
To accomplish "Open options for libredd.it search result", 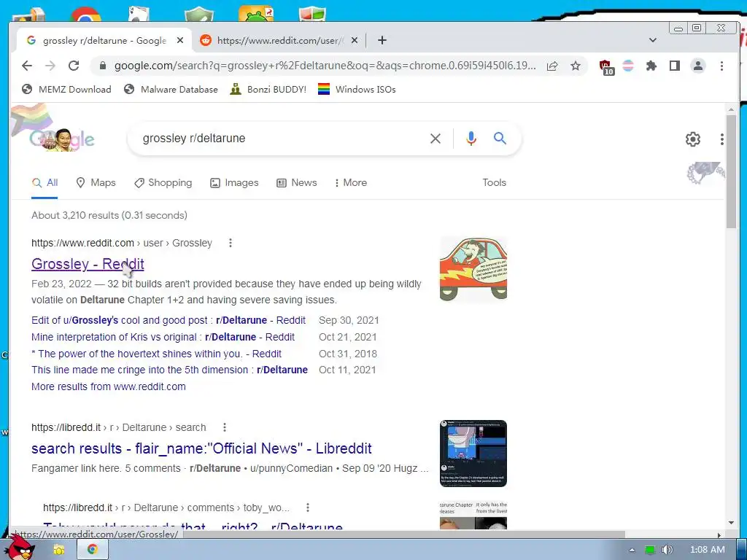I will click(225, 427).
